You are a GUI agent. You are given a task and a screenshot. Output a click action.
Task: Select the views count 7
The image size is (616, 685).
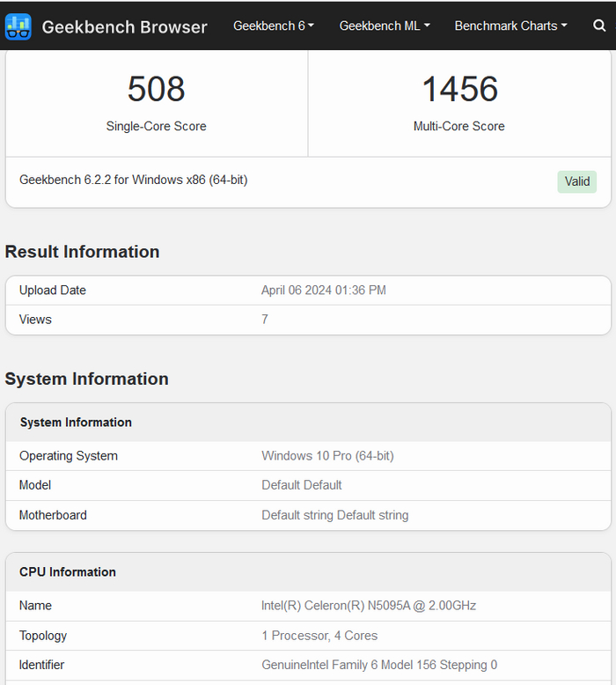[x=265, y=320]
